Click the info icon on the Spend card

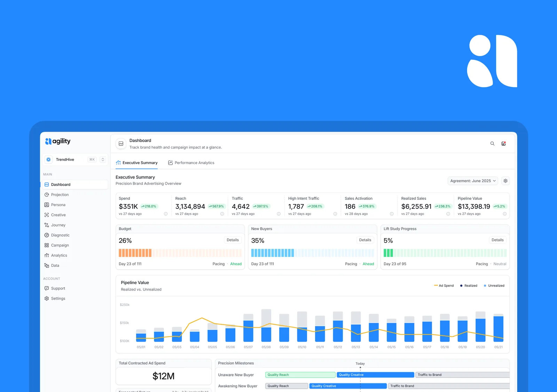click(x=166, y=214)
